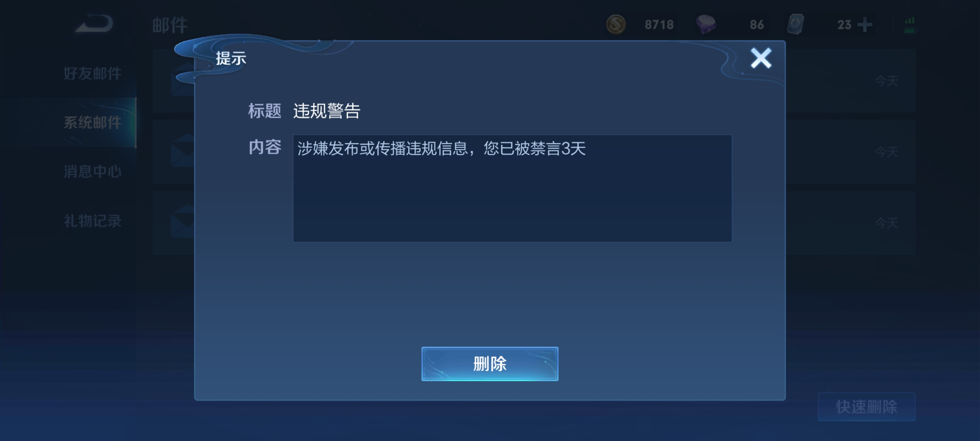Tap the purple diamond currency icon
The height and width of the screenshot is (441, 980).
tap(706, 24)
